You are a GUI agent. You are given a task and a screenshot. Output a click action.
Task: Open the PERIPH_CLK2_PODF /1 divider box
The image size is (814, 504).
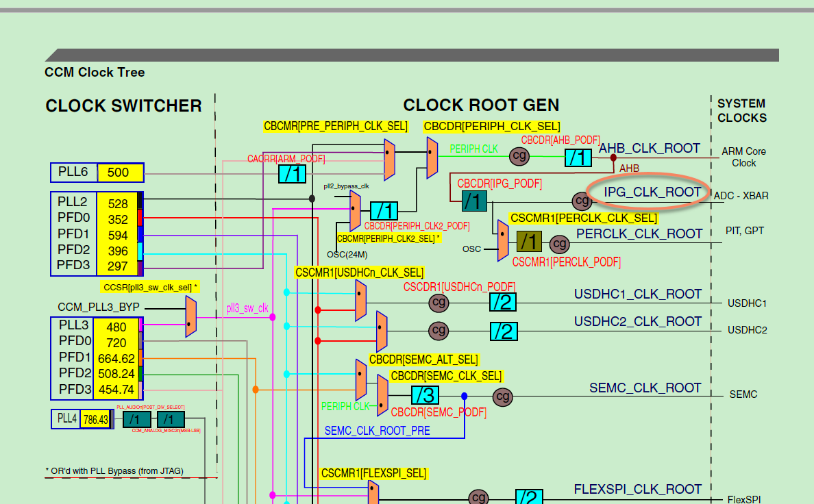[x=384, y=211]
